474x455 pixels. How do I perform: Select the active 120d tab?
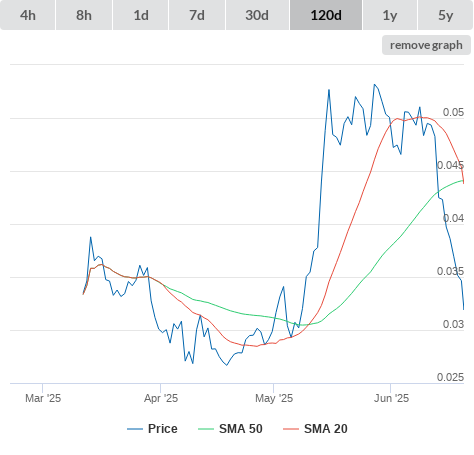click(326, 15)
